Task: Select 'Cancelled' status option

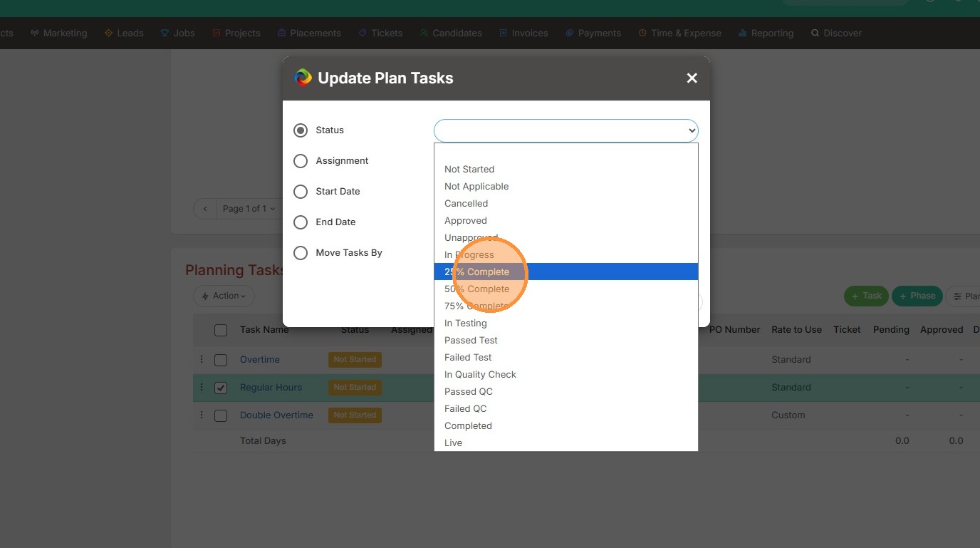Action: click(x=566, y=203)
